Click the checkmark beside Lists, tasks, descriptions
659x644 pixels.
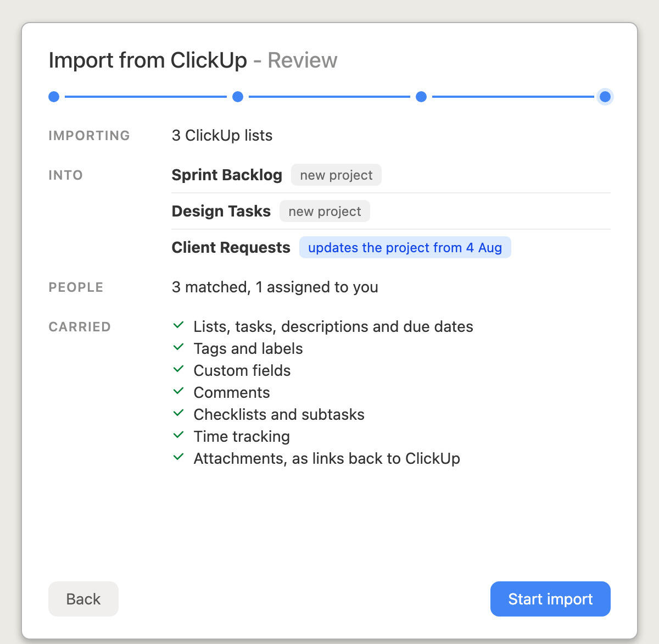178,325
